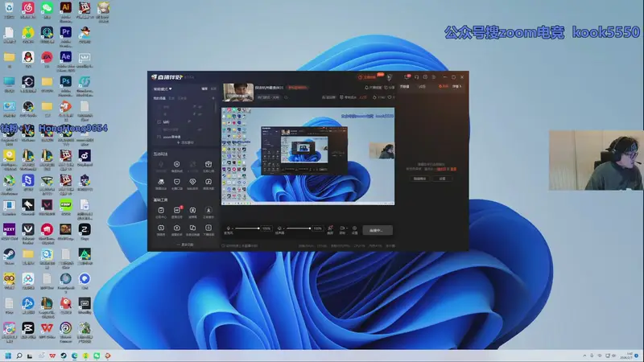Click the Windows Start button
644x362 pixels.
[9, 355]
